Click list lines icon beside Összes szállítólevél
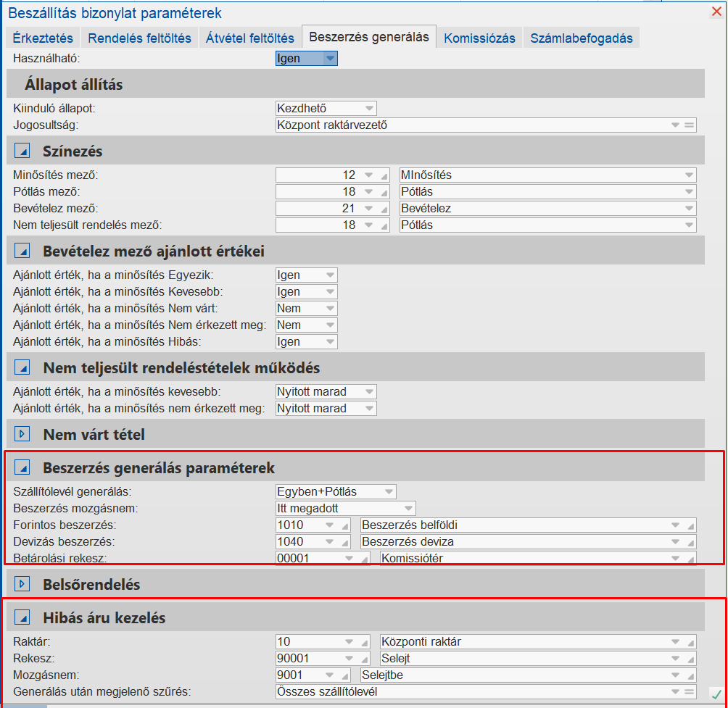 689,692
